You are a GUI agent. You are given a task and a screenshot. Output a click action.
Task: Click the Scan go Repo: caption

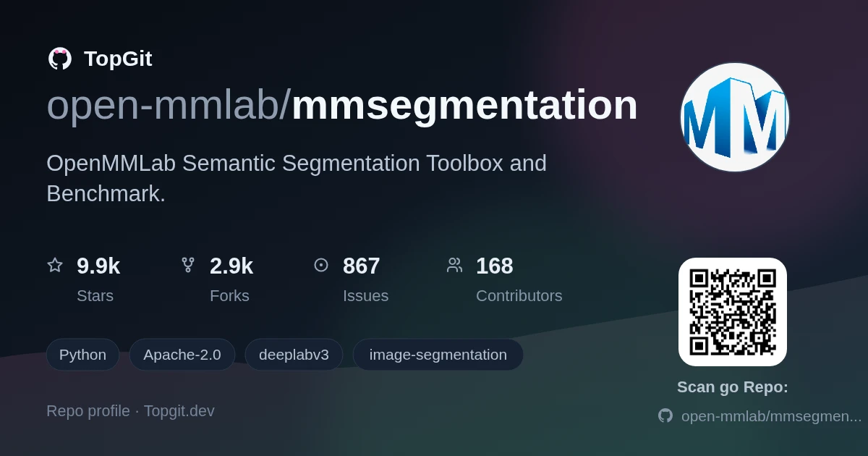tap(733, 387)
